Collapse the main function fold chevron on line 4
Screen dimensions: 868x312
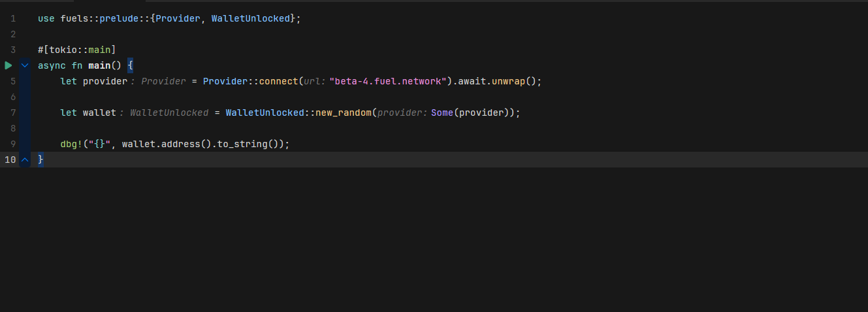click(25, 65)
